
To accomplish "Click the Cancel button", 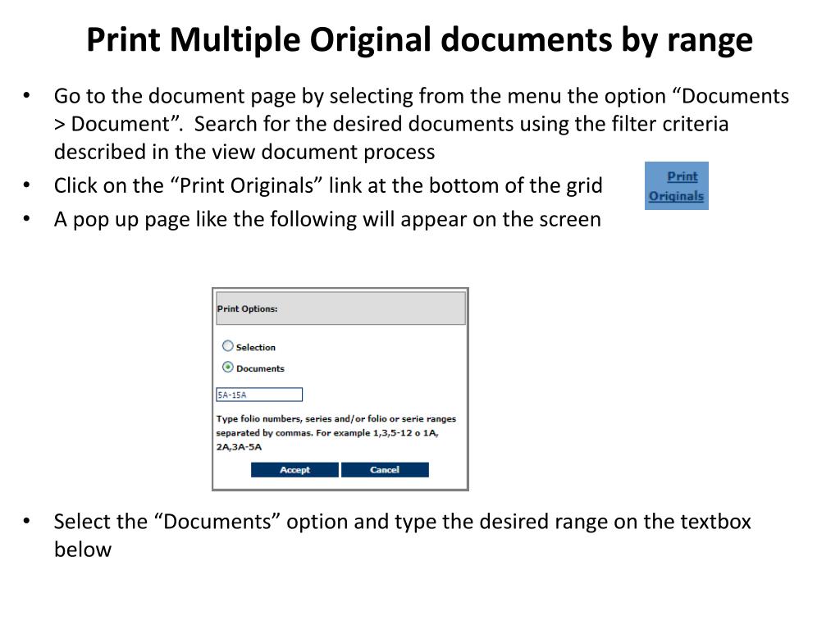I will 385,470.
